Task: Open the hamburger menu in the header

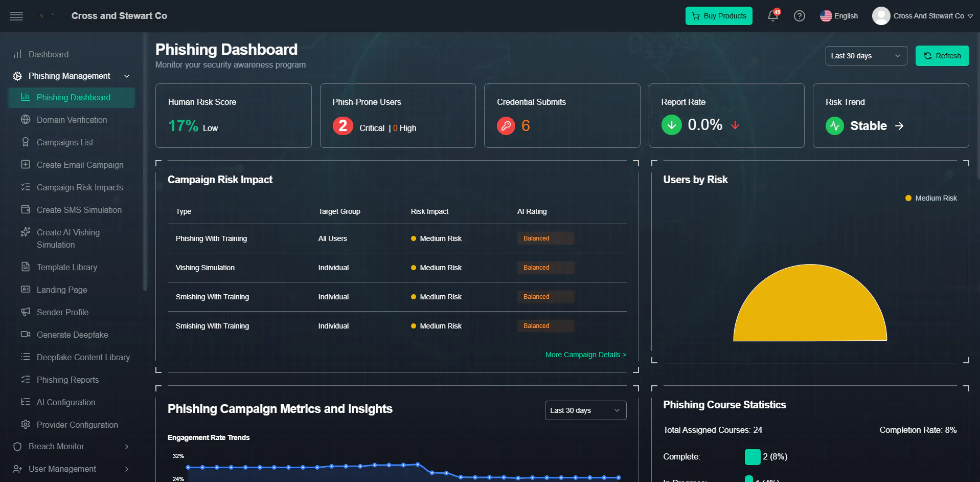Action: pyautogui.click(x=16, y=16)
